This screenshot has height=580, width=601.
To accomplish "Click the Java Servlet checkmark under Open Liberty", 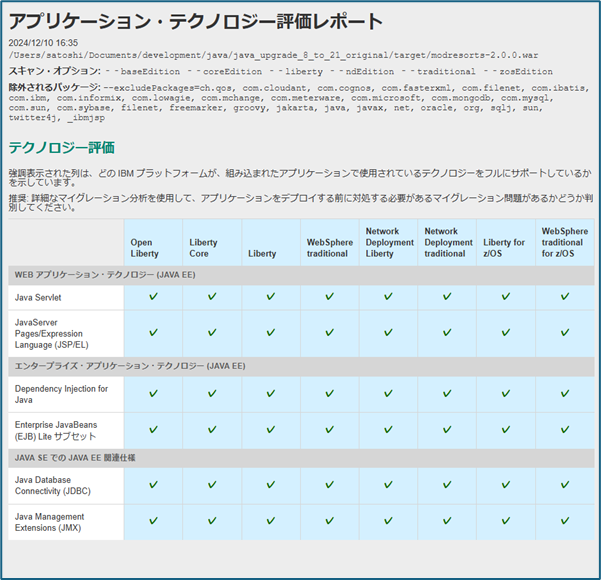I will 153,296.
